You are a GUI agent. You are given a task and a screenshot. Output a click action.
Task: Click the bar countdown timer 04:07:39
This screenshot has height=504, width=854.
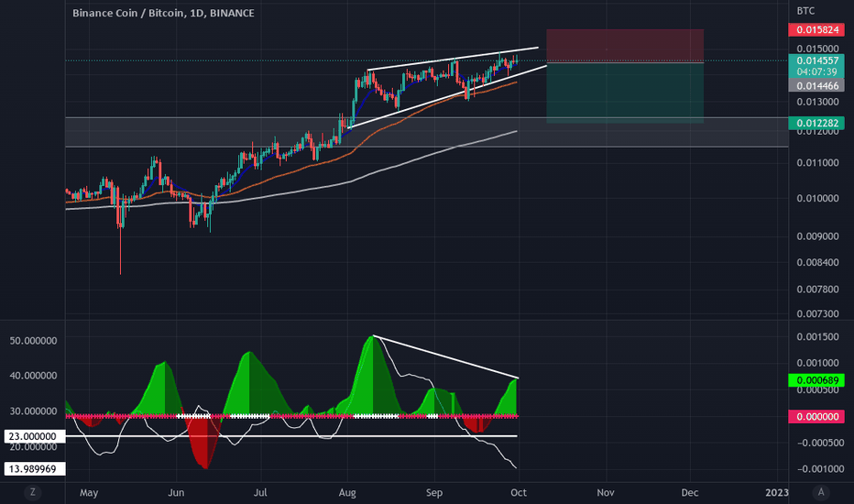coord(816,71)
